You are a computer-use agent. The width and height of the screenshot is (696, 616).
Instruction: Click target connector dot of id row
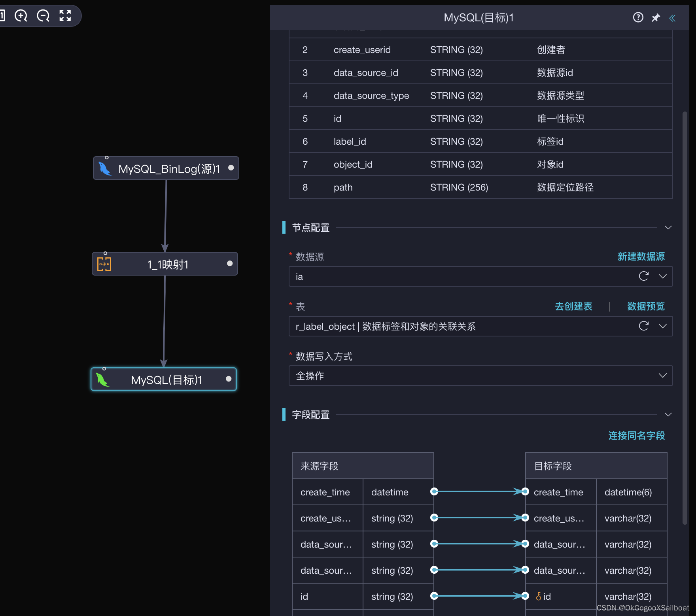[525, 596]
